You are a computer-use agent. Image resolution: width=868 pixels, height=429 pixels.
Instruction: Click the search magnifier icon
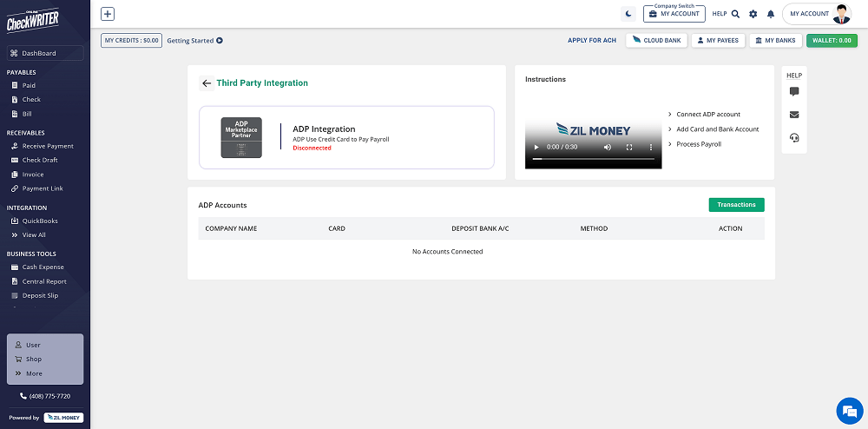(x=735, y=14)
